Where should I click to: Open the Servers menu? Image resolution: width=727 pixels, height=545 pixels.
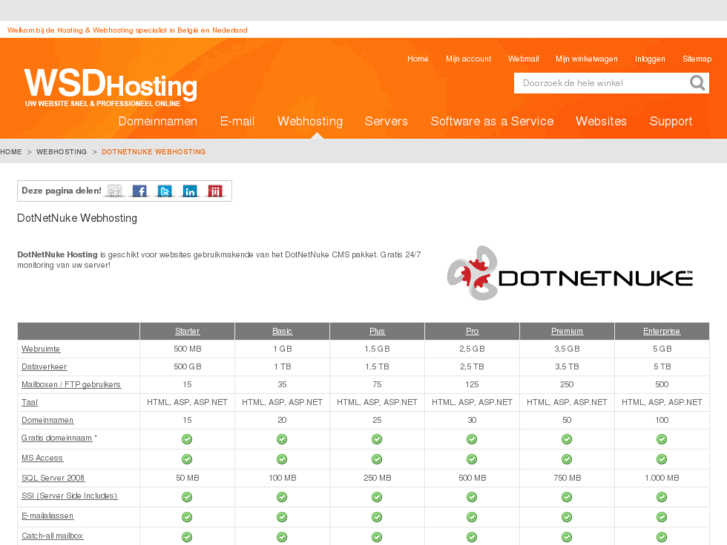point(386,122)
